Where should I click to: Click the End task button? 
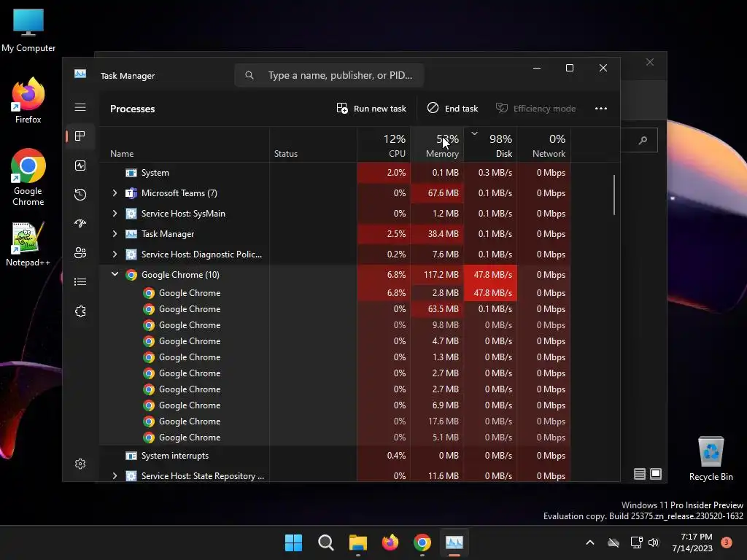tap(452, 109)
